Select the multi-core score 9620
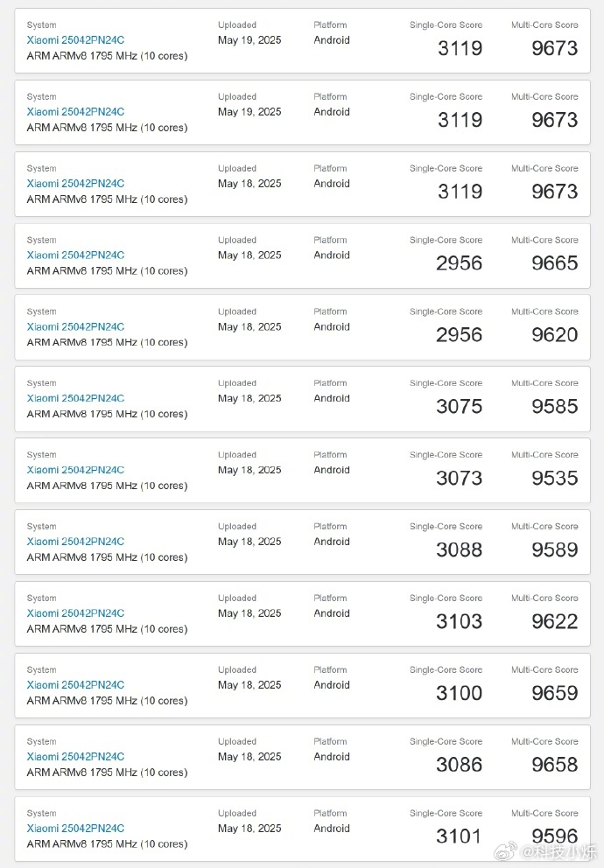Viewport: 604px width, 868px height. pos(555,334)
